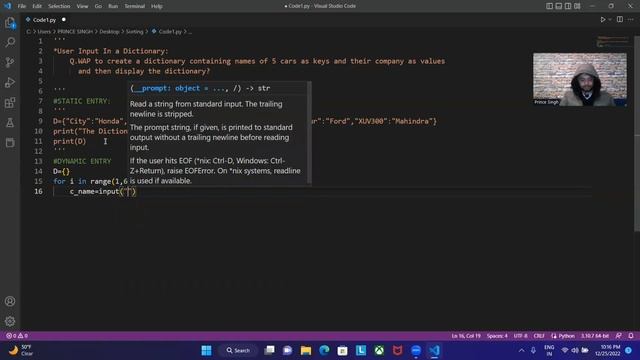Open the taskbar Search box
Image resolution: width=640 pixels, height=360 pixels.
238,350
